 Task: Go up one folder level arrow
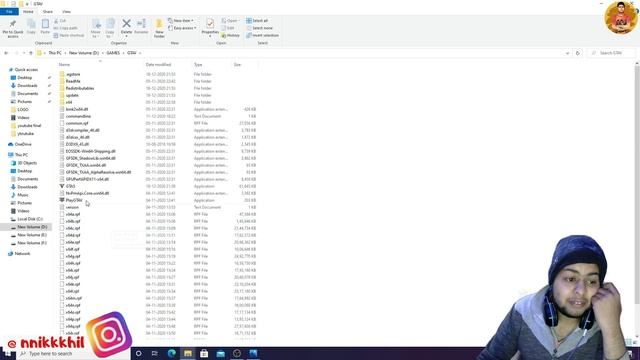[31, 53]
